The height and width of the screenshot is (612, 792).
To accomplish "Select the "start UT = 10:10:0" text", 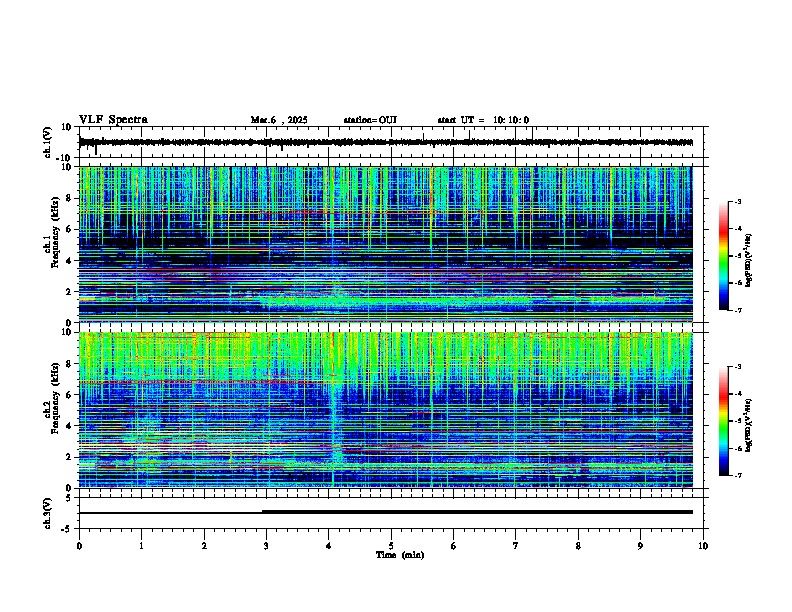I will click(483, 120).
